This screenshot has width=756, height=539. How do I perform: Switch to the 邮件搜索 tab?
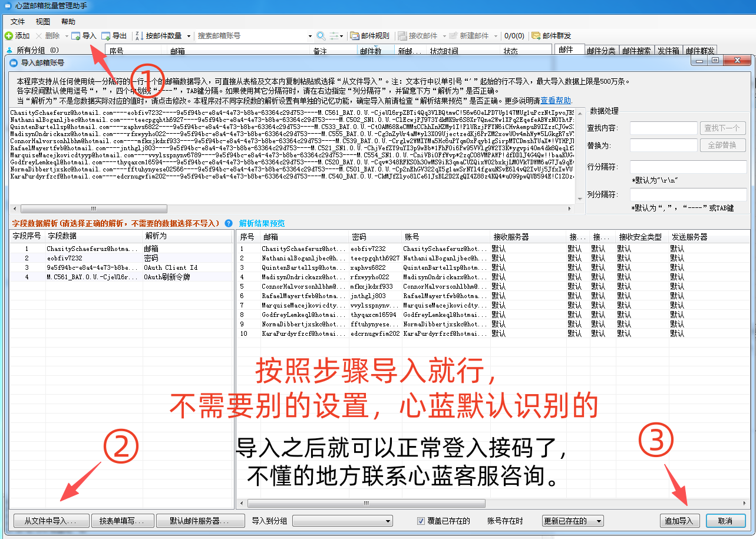636,51
